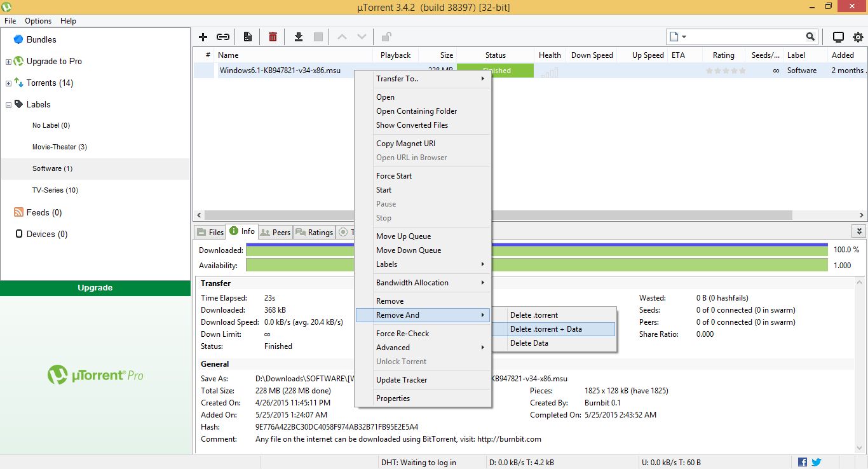Screen dimensions: 868x469
Task: Open the search provider dropdown arrow
Action: [x=684, y=37]
